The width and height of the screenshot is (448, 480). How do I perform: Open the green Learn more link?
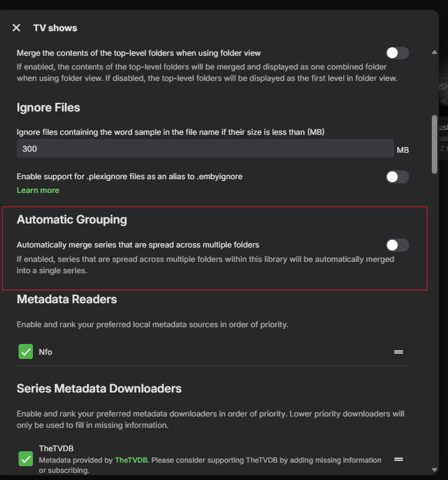click(38, 190)
